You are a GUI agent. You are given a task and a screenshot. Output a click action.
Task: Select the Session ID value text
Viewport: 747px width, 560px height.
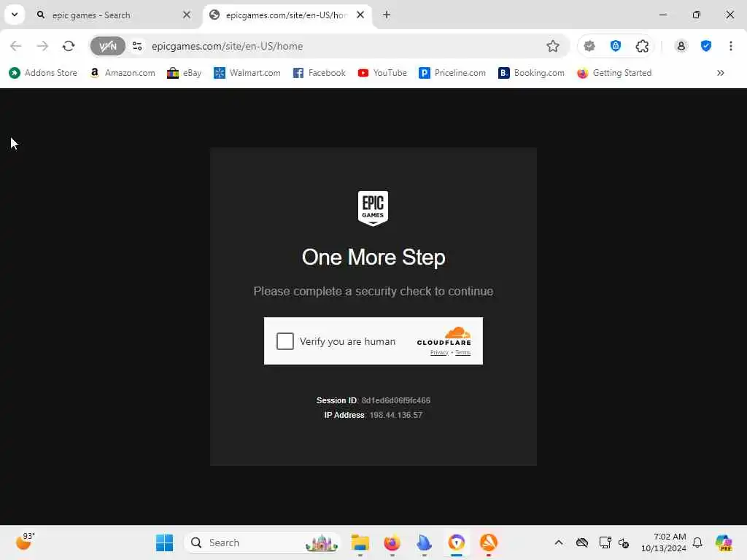[x=396, y=400]
